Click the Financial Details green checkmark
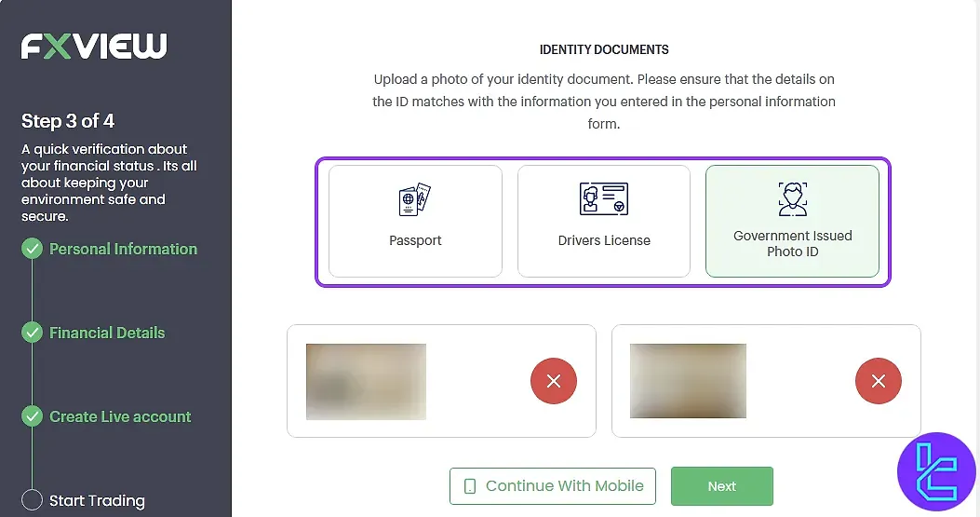980x517 pixels. click(33, 333)
